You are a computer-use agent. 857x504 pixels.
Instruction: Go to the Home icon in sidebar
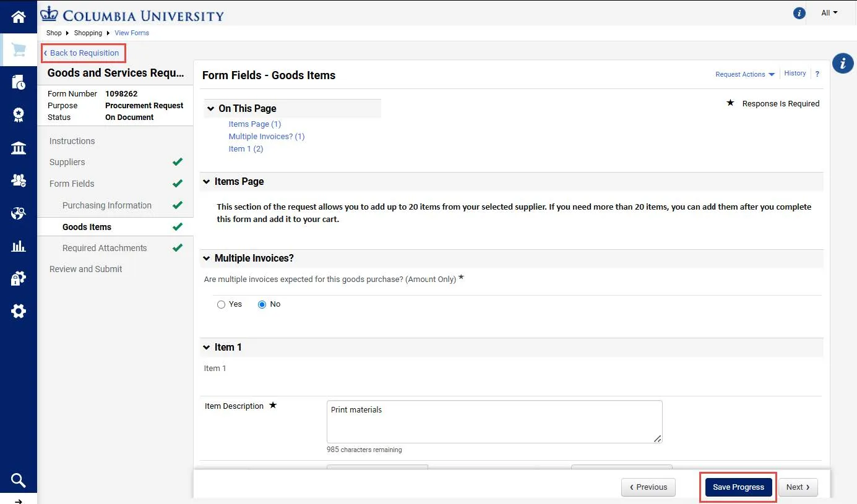pos(18,17)
